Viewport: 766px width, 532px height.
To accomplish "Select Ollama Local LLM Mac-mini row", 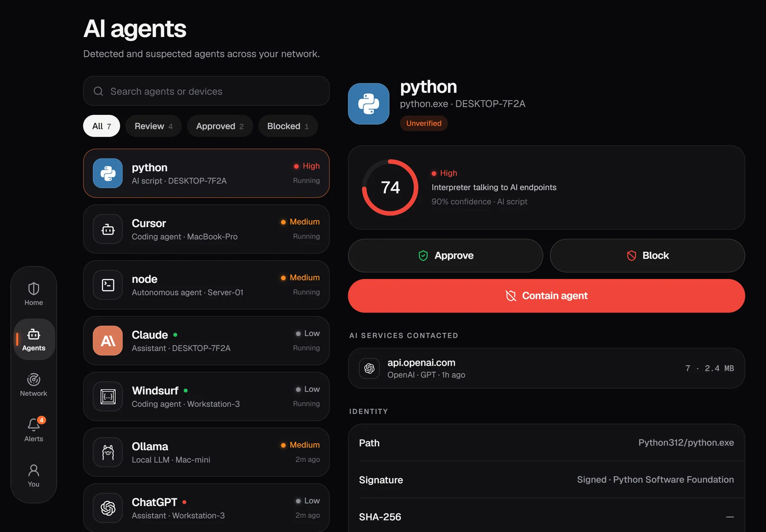I will [206, 452].
